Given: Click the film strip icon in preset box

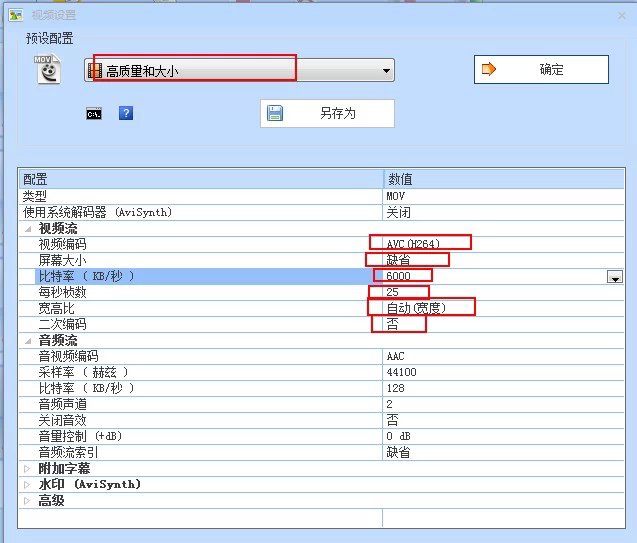Looking at the screenshot, I should click(95, 71).
